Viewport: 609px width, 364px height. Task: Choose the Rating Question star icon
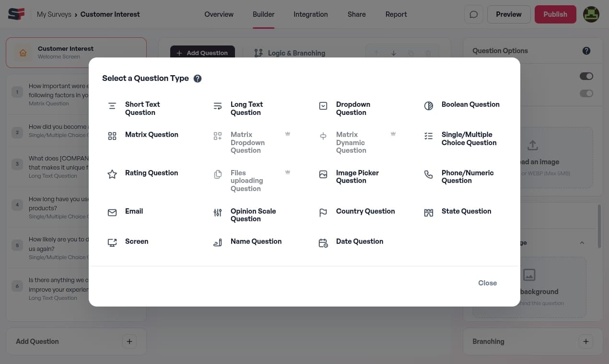112,174
